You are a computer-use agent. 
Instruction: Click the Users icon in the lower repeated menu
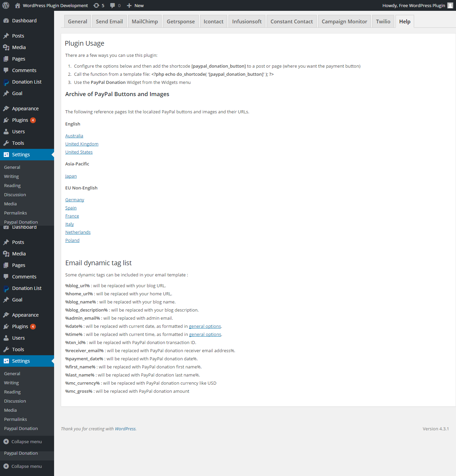tap(6, 338)
